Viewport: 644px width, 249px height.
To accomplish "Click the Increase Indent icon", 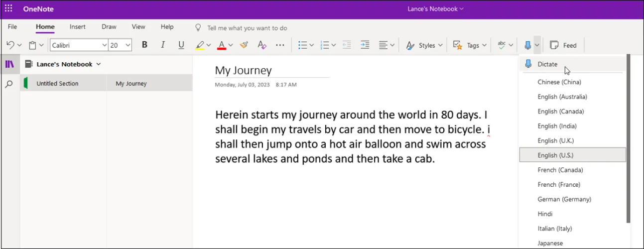I will [365, 45].
